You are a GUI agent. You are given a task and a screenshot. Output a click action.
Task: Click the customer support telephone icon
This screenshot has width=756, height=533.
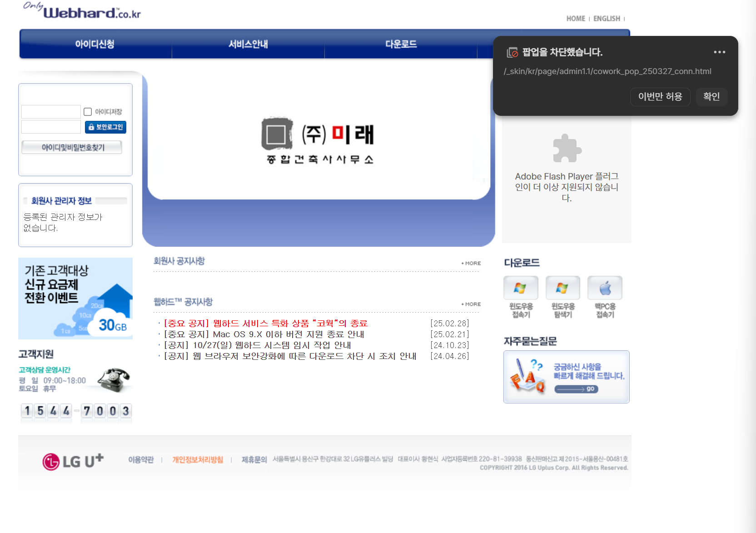(114, 380)
